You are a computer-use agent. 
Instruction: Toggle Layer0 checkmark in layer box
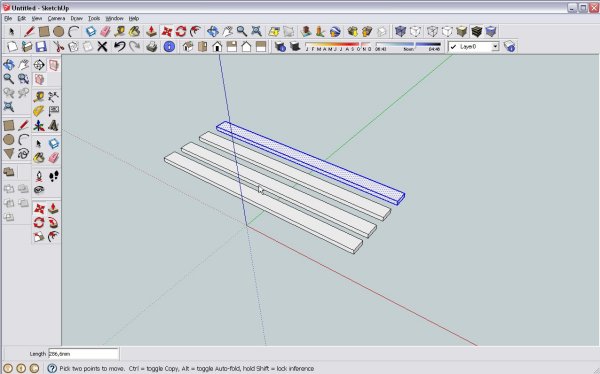click(453, 47)
